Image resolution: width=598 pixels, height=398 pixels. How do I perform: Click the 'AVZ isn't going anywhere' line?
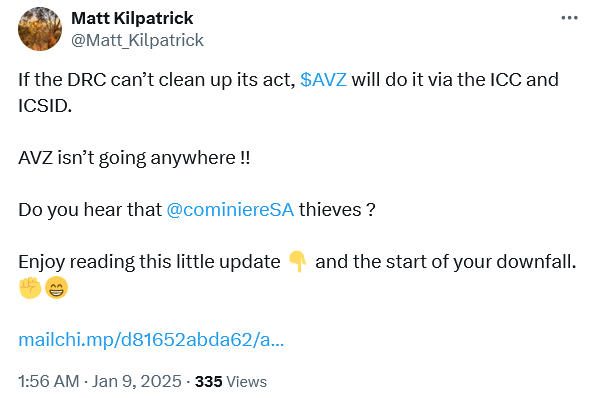click(x=134, y=158)
